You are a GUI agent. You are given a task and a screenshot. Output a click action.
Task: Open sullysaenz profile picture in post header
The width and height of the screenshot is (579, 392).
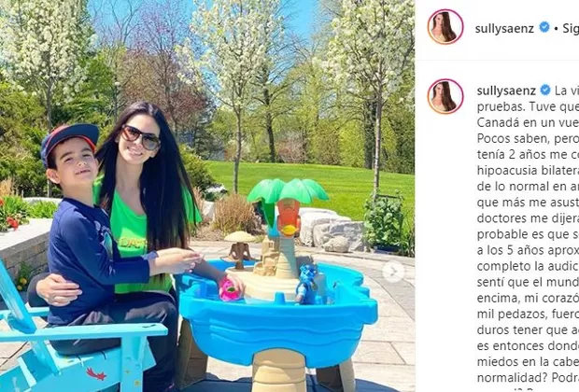445,27
